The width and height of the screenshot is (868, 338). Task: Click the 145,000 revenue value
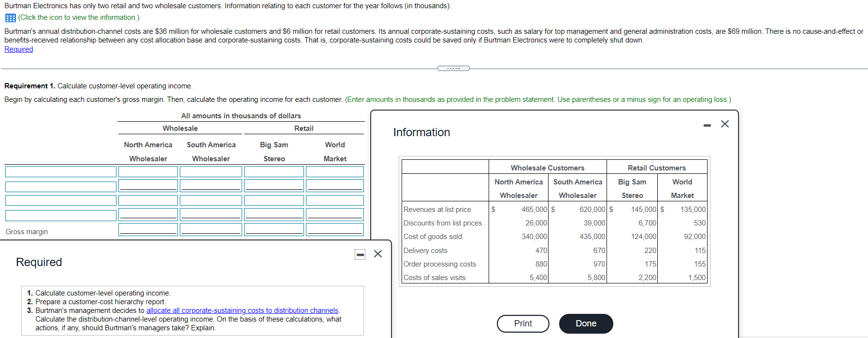643,210
